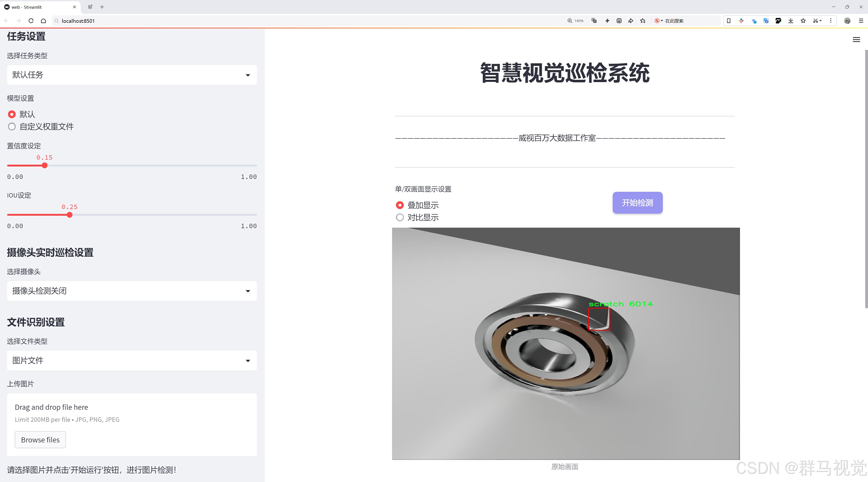Open a new browser tab with the plus button
The width and height of the screenshot is (868, 482).
pyautogui.click(x=102, y=7)
